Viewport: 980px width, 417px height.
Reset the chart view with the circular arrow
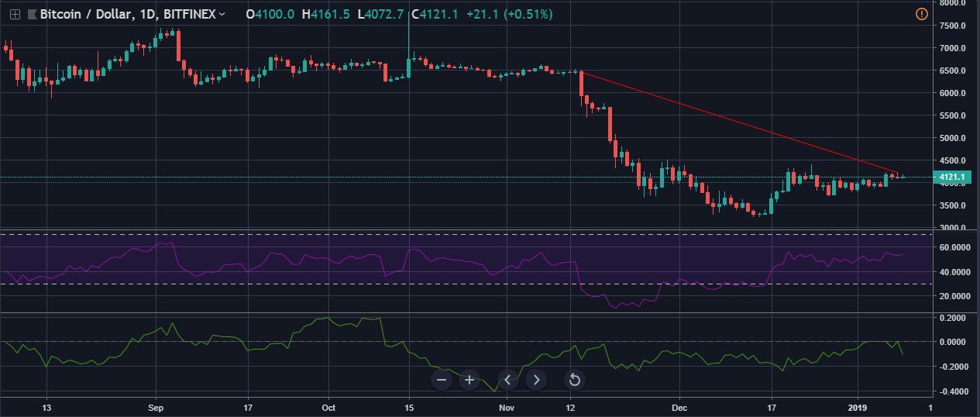point(574,380)
